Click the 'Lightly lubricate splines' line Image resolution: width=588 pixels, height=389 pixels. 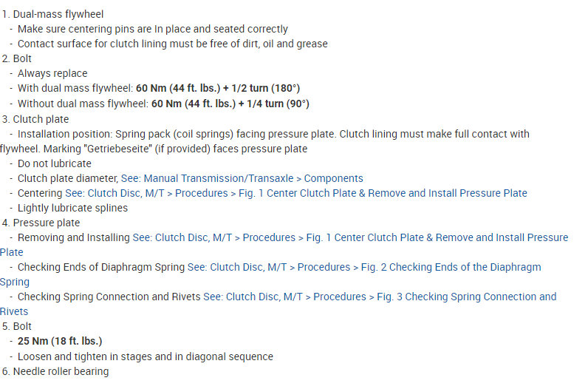tap(72, 208)
